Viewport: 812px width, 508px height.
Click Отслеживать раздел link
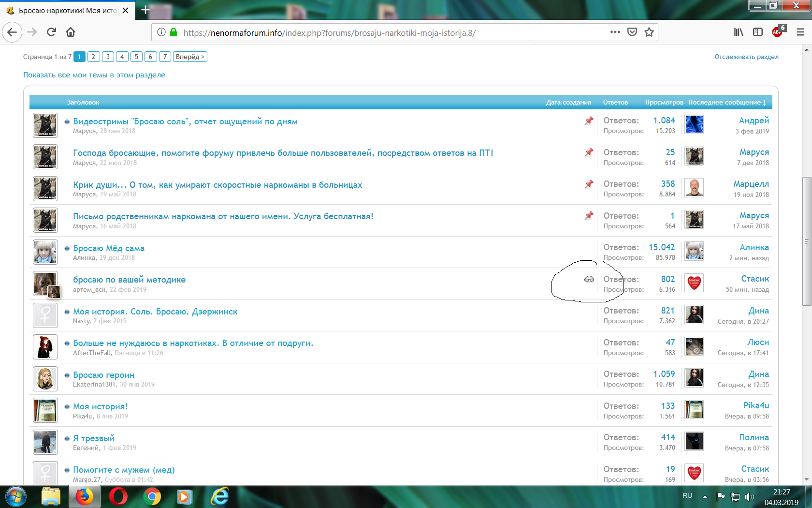click(746, 57)
